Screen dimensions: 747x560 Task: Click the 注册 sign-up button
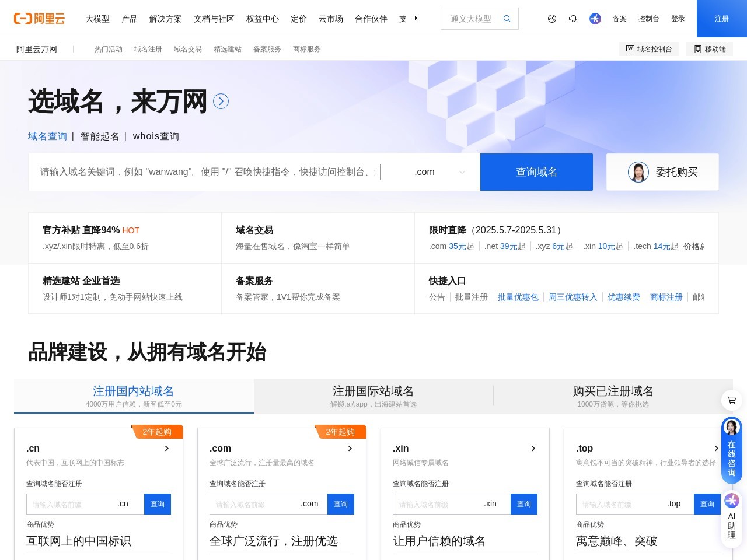click(x=722, y=19)
